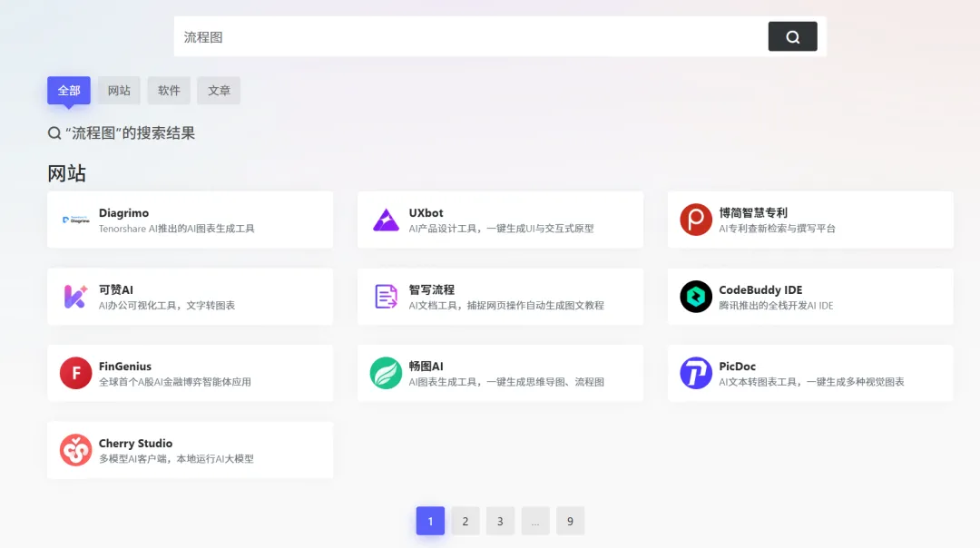Open the 博简智慧专利 title link
This screenshot has height=548, width=980.
tap(753, 213)
